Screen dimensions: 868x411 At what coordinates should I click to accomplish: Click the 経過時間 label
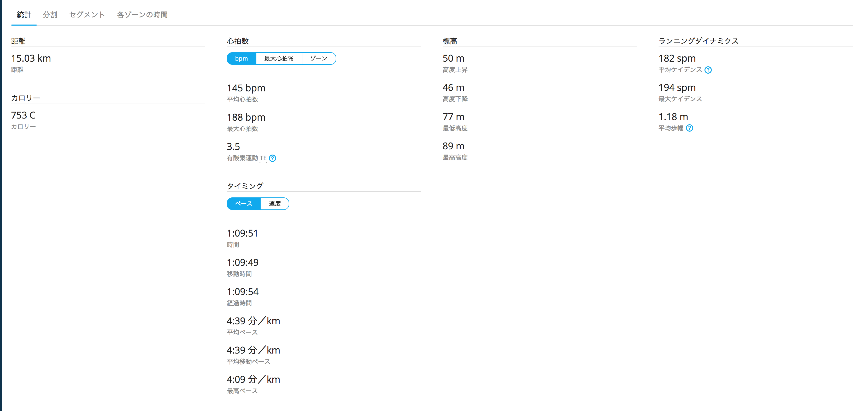coord(239,303)
